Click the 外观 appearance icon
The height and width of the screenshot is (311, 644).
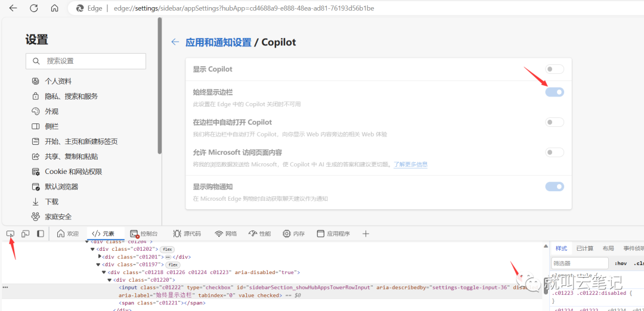click(36, 111)
